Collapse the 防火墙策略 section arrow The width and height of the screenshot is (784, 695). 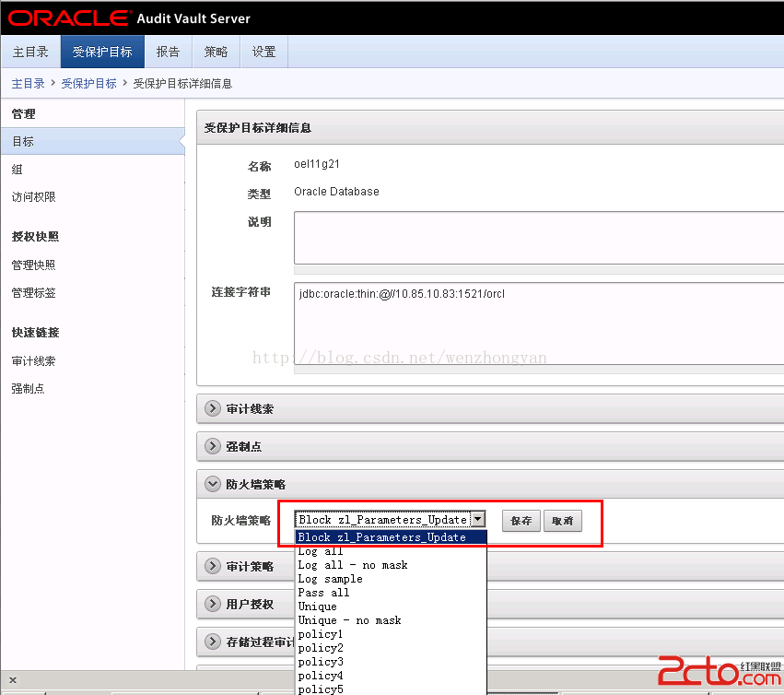(x=213, y=484)
